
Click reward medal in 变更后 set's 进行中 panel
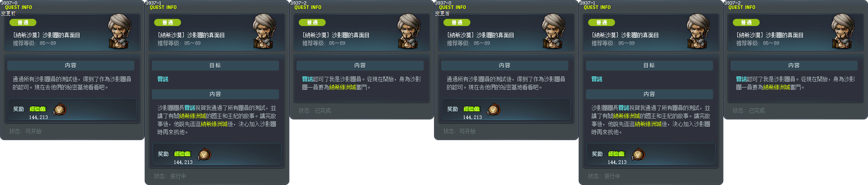tap(638, 154)
